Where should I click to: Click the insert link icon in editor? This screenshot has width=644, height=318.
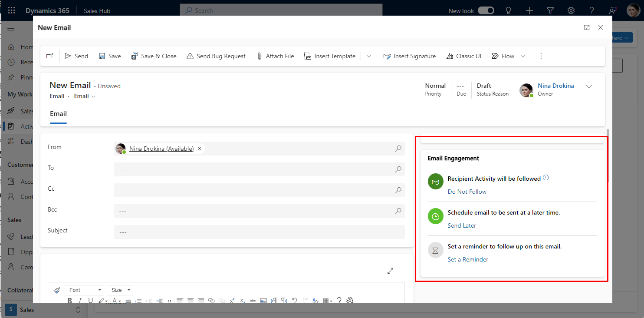click(211, 300)
